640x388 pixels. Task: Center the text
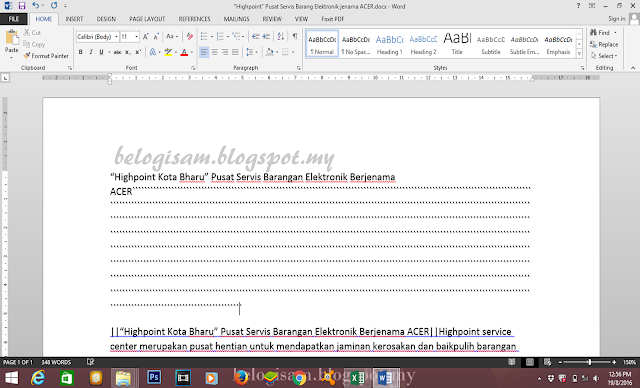[x=215, y=52]
